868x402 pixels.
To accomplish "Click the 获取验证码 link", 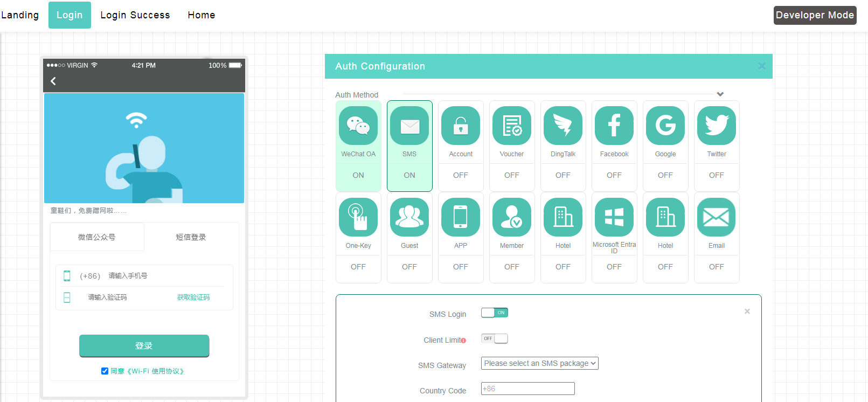I will (x=193, y=297).
